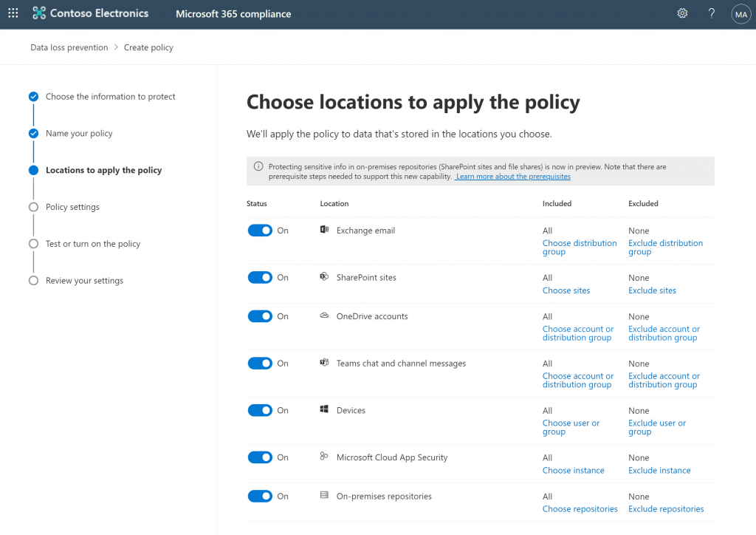The width and height of the screenshot is (756, 535).
Task: Click Exclude sites for SharePoint
Action: [652, 290]
